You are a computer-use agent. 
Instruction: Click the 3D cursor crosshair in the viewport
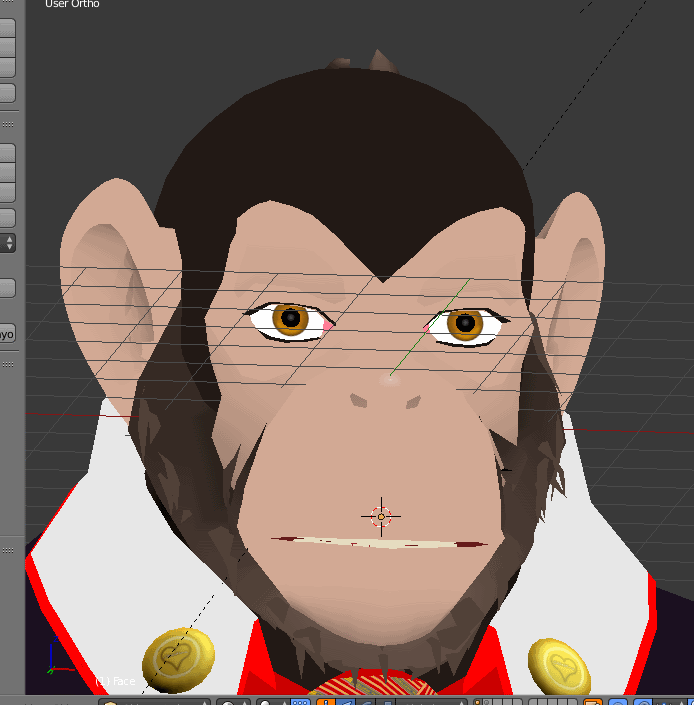[x=380, y=516]
